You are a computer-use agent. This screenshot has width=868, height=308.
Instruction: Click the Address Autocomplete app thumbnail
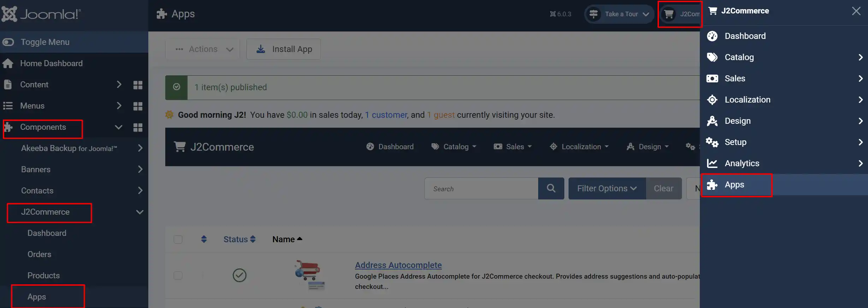tap(309, 275)
